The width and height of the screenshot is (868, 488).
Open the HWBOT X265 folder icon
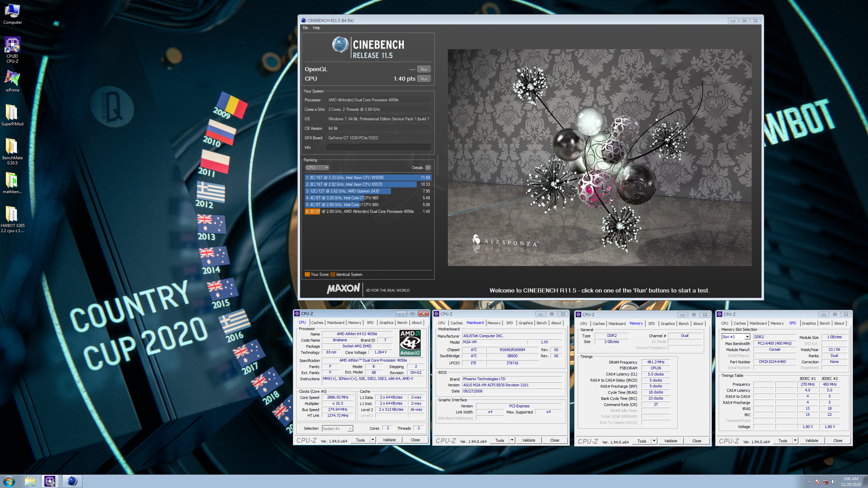13,219
